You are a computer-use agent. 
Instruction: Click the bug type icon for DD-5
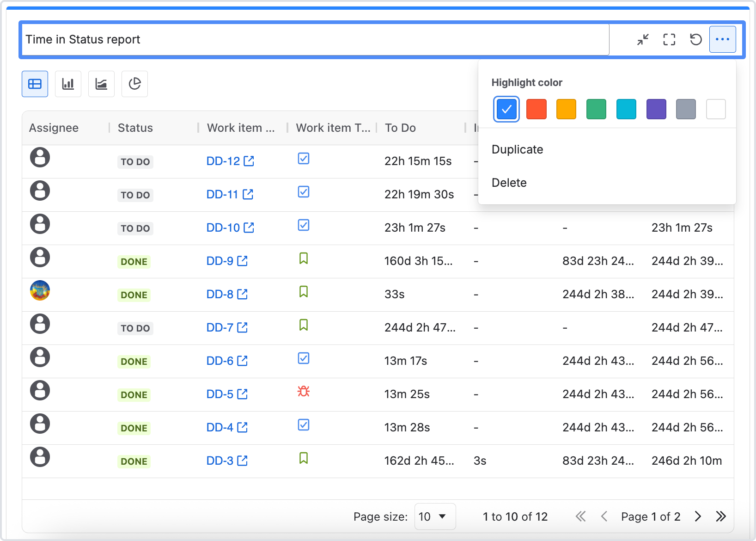[x=304, y=392]
